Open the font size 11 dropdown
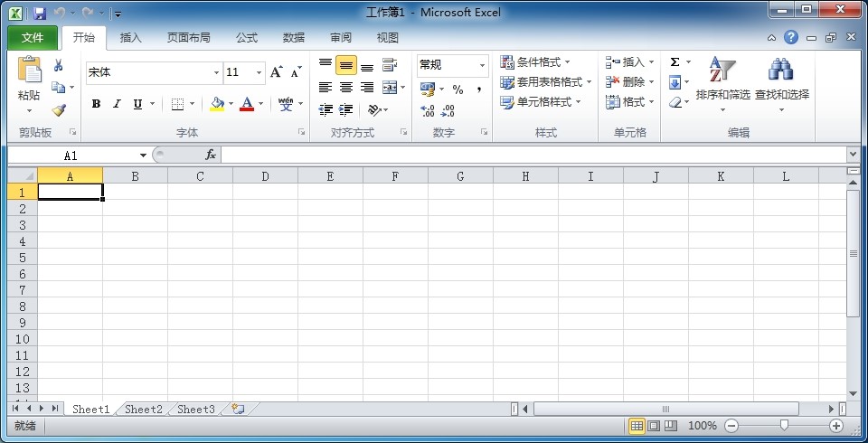Viewport: 868px width, 443px height. [x=259, y=72]
